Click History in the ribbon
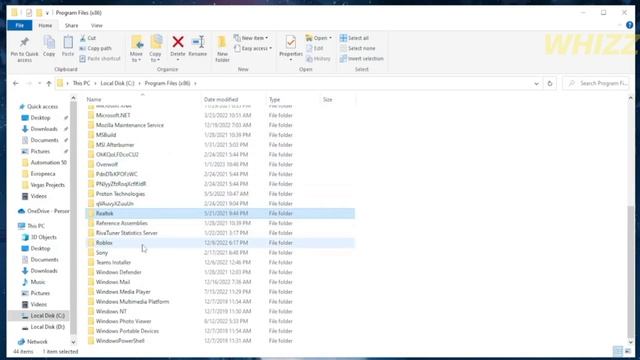 point(318,59)
